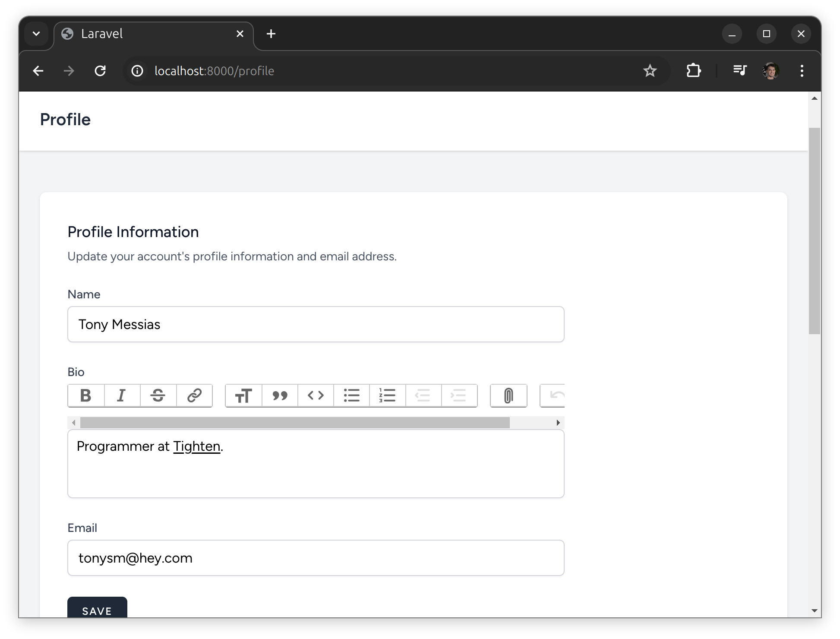The width and height of the screenshot is (840, 639).
Task: Click the Profile page heading
Action: 65,120
